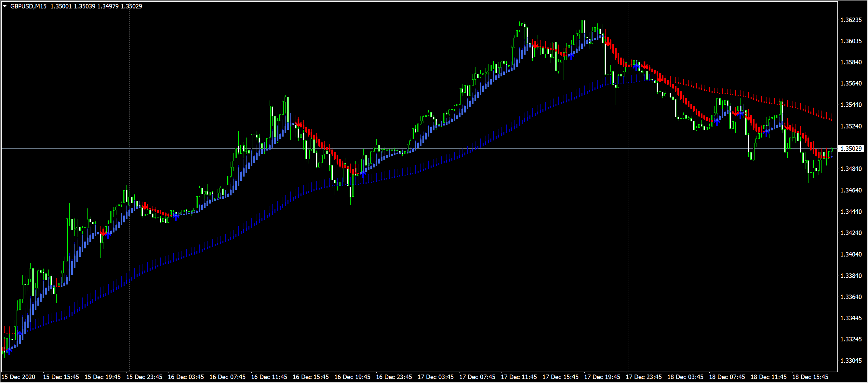This screenshot has width=868, height=383.
Task: Open the chart dropdown triangle beside GBPUSD,M15
Action: 5,6
